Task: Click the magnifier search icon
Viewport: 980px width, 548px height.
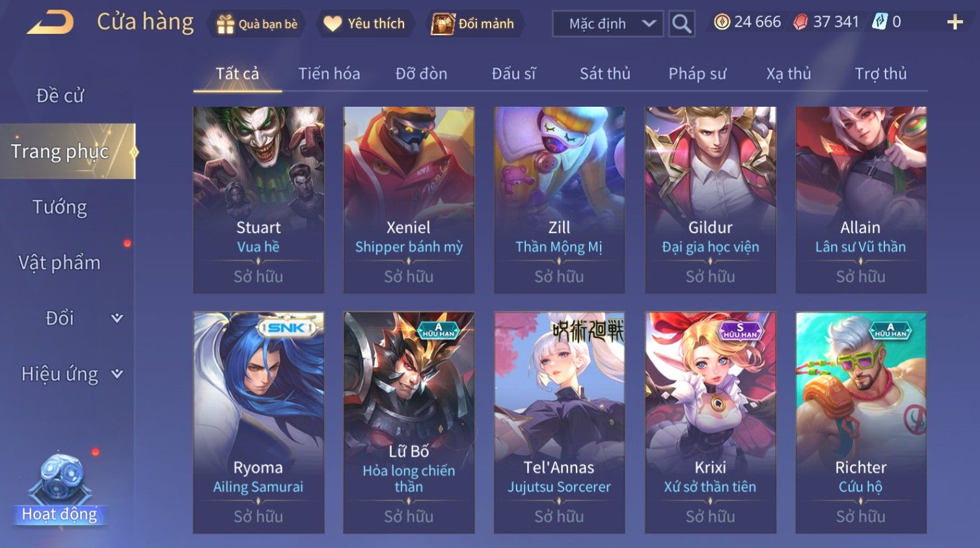Action: pos(681,24)
